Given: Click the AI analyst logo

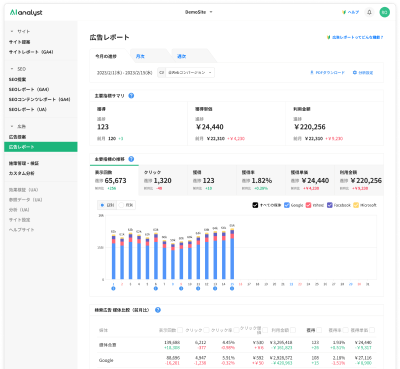Looking at the screenshot, I should point(26,12).
